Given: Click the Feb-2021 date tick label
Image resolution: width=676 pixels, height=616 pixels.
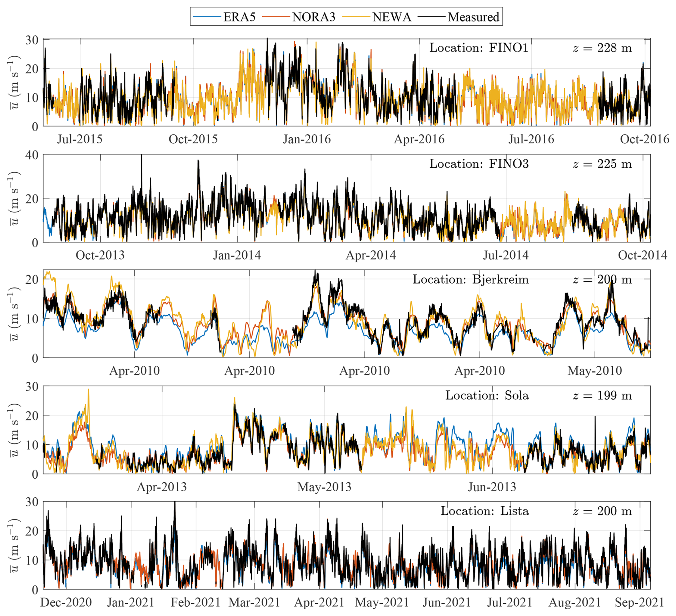Looking at the screenshot, I should (195, 602).
